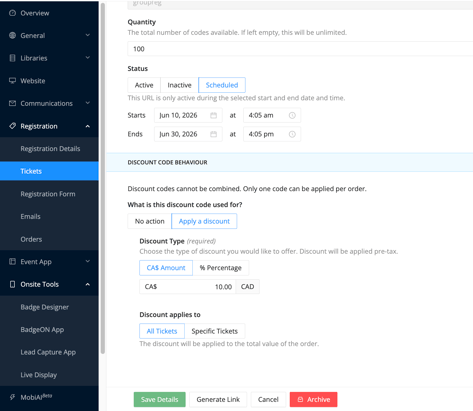Click the sidebar vertical scrollbar

pyautogui.click(x=103, y=178)
